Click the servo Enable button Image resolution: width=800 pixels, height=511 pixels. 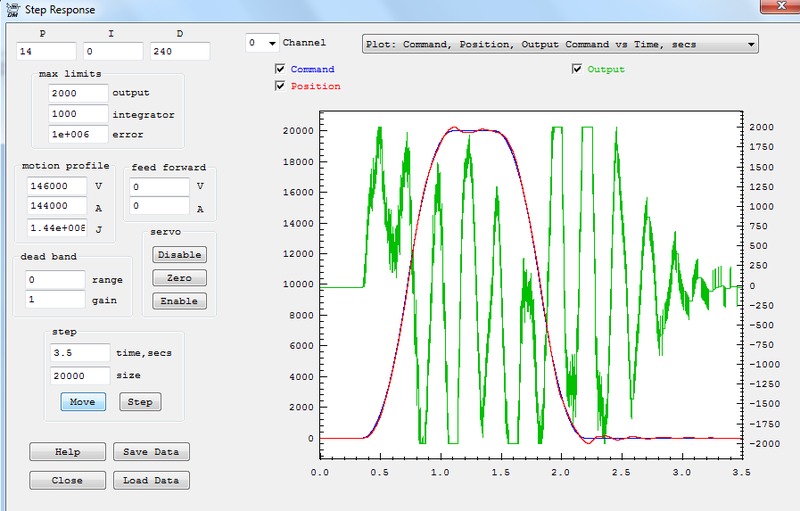tap(179, 301)
